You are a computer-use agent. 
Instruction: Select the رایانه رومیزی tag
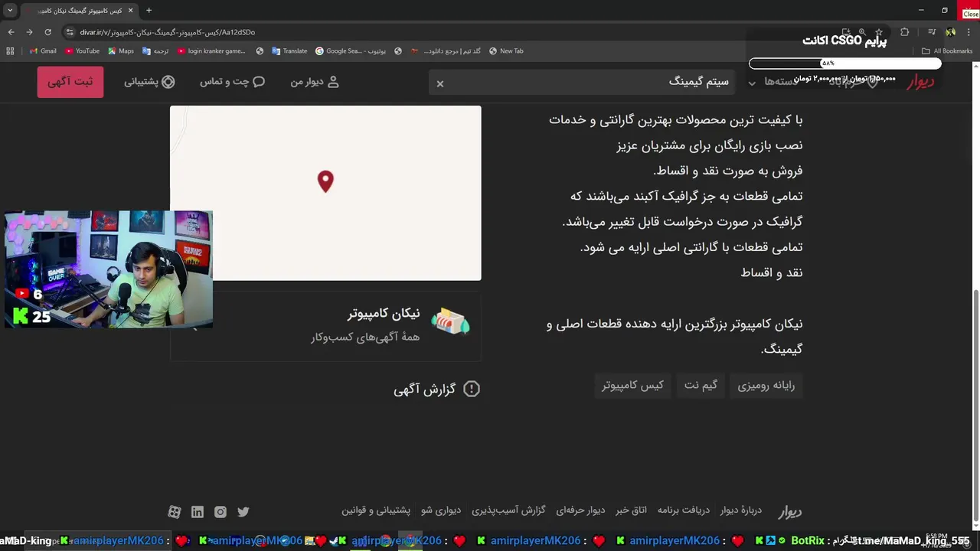tap(766, 386)
